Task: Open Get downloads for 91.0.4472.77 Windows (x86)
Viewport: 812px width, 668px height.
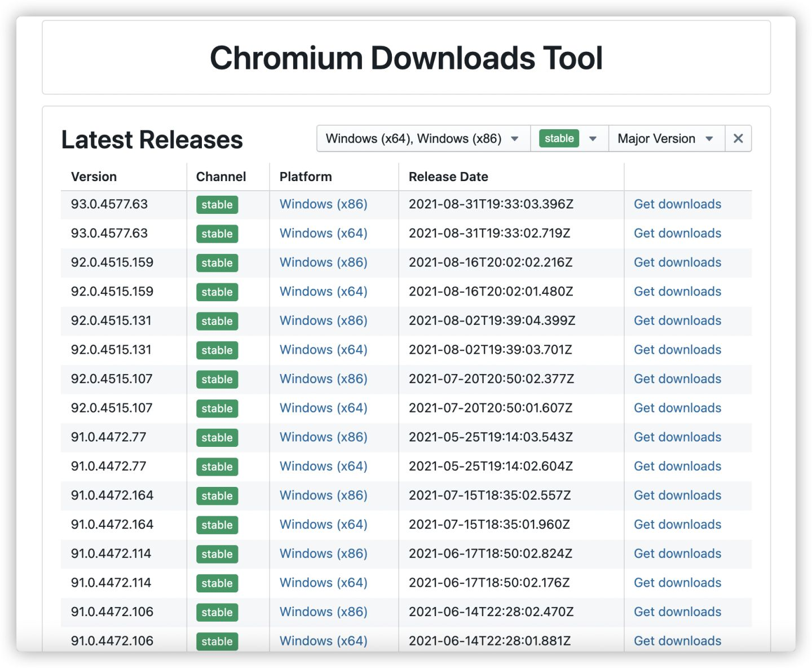Action: point(677,437)
